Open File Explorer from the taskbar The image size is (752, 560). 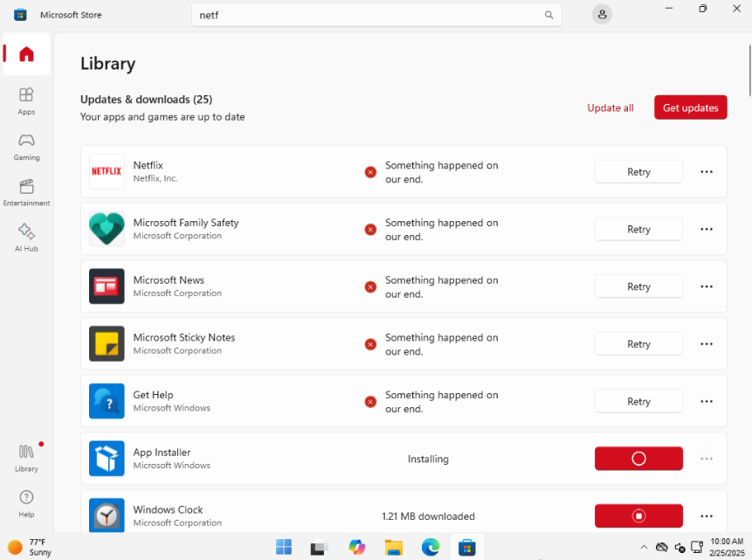pyautogui.click(x=394, y=547)
